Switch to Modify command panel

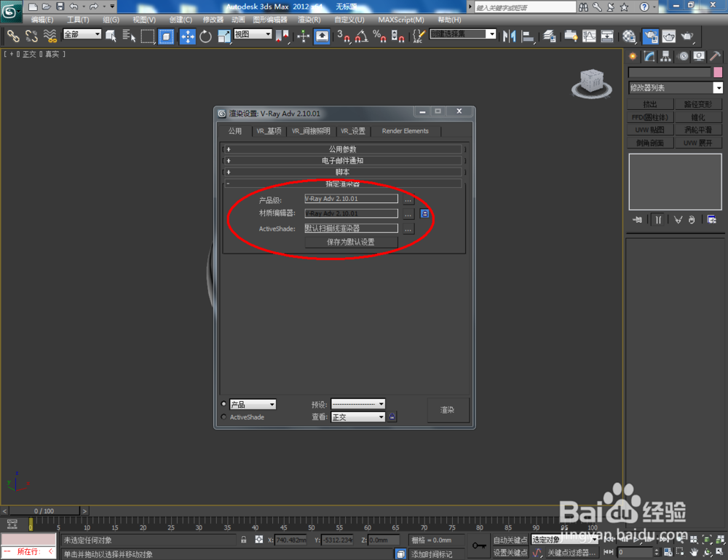click(649, 57)
